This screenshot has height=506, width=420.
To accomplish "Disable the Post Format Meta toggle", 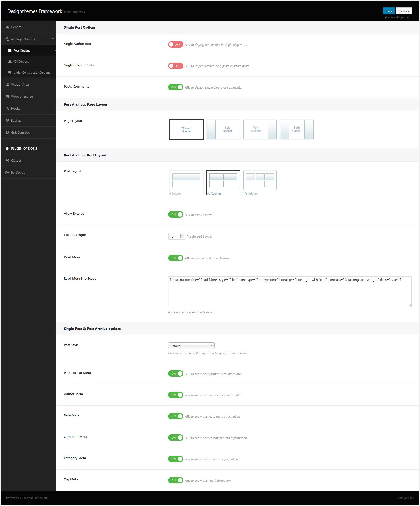I will pos(175,374).
